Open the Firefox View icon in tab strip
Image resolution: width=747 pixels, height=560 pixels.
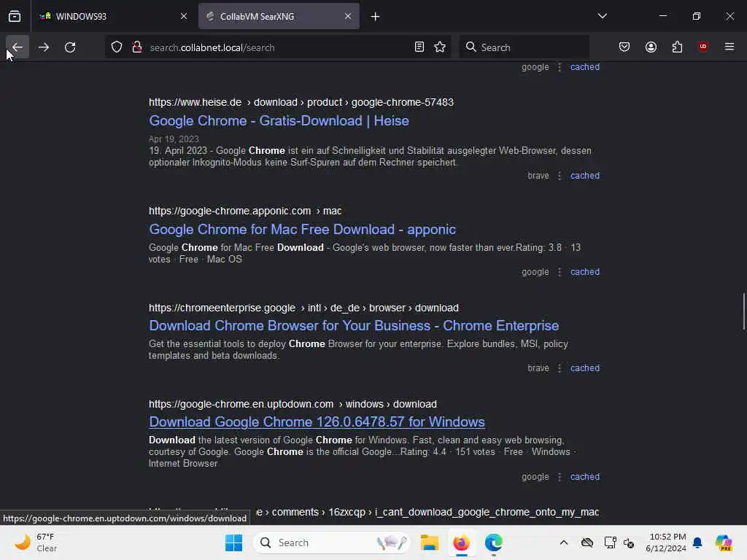coord(15,16)
